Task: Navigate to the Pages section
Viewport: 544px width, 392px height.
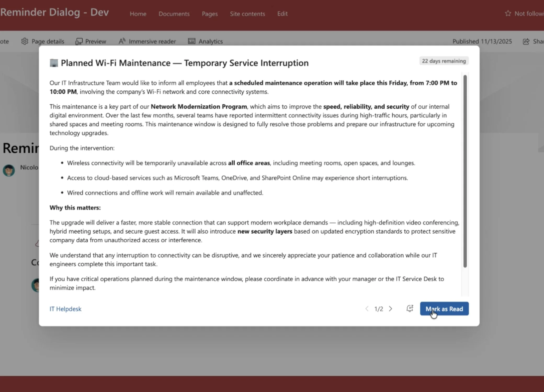Action: click(x=209, y=14)
